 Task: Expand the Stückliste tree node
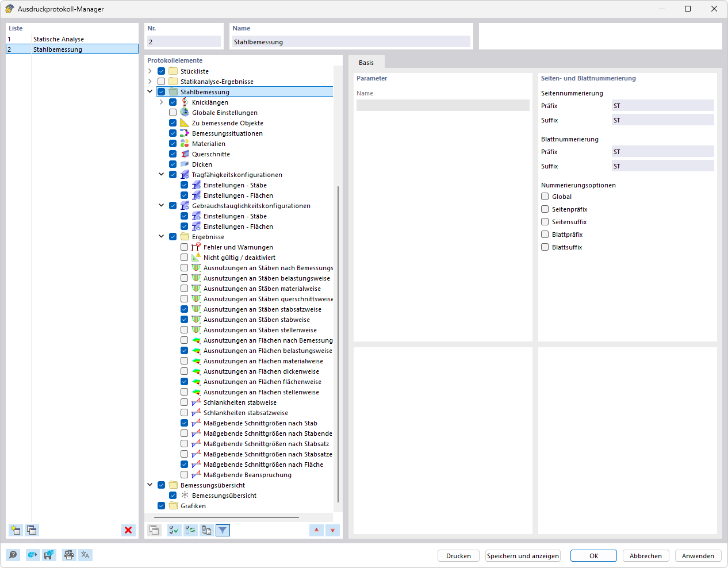pos(150,71)
